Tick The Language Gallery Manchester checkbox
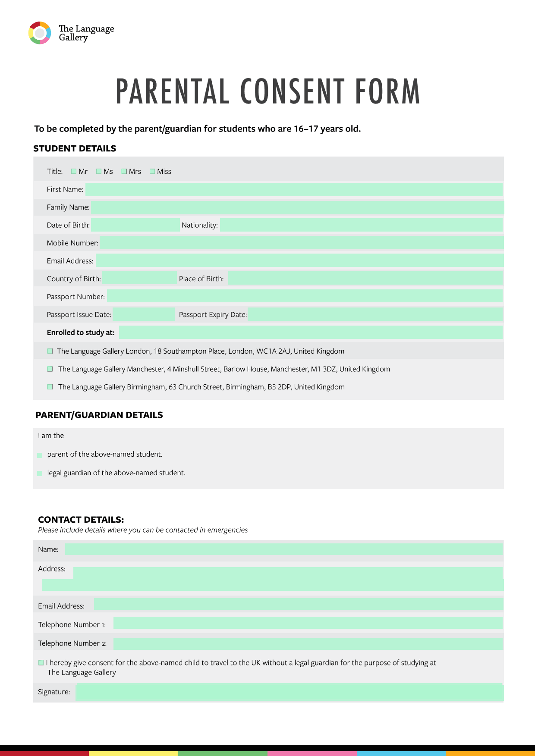Viewport: 535px width, 756px height. (x=50, y=369)
